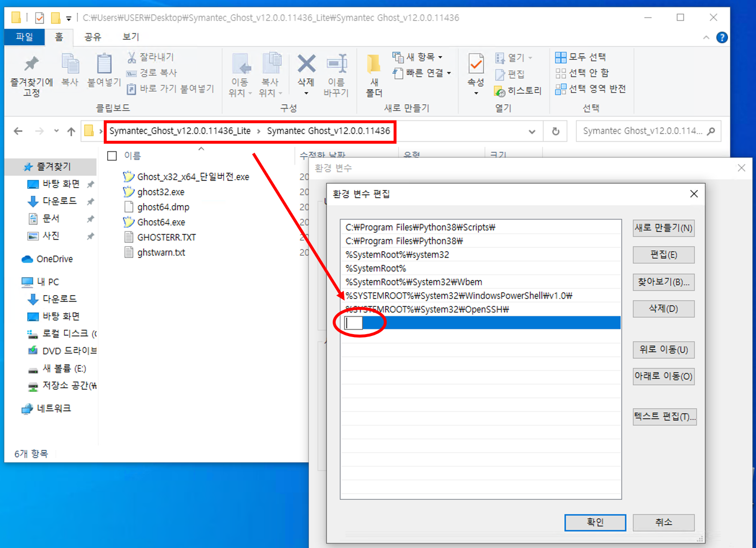Select the ghstwarn.txt file
Screen dimensions: 756x548
[155, 252]
